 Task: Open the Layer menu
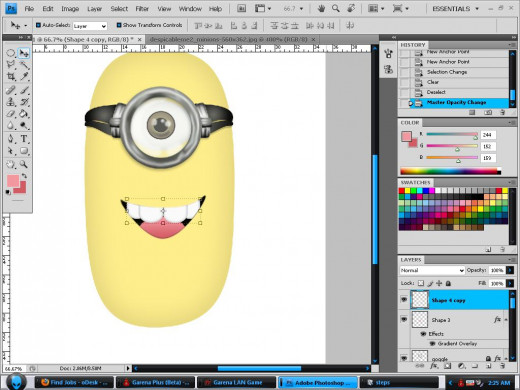pyautogui.click(x=94, y=9)
